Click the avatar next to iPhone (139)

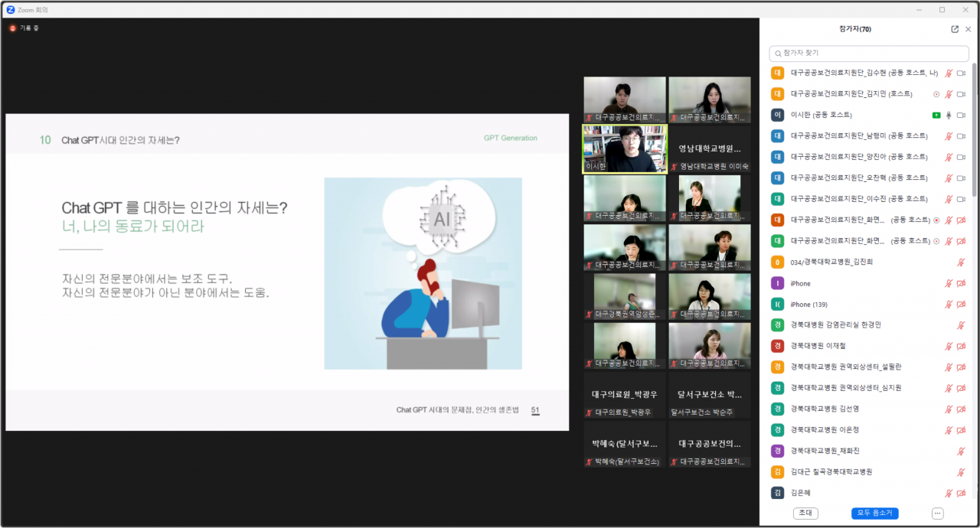point(778,304)
